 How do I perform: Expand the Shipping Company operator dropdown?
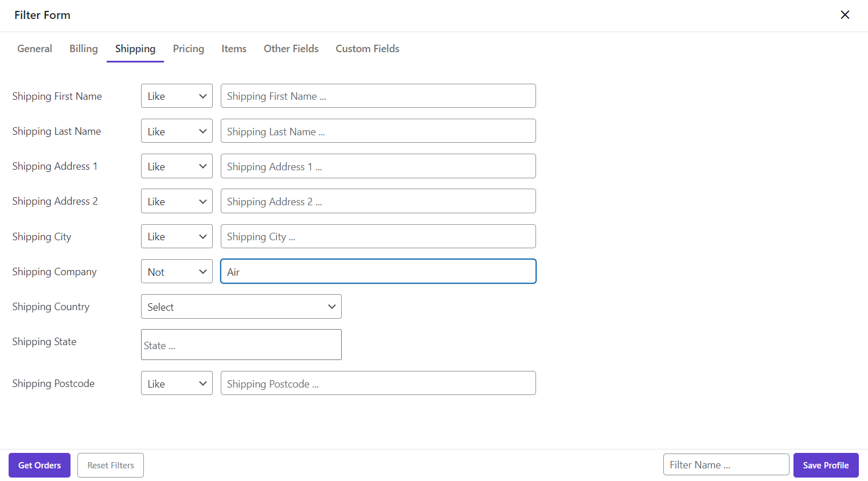point(177,272)
